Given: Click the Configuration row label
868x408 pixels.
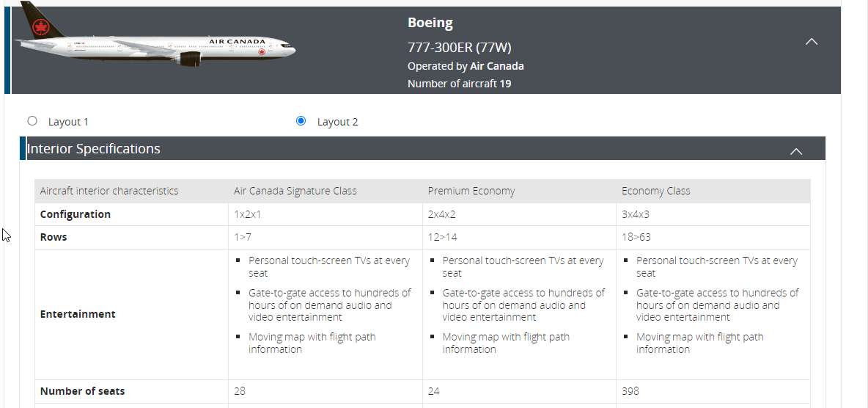Looking at the screenshot, I should [x=76, y=214].
